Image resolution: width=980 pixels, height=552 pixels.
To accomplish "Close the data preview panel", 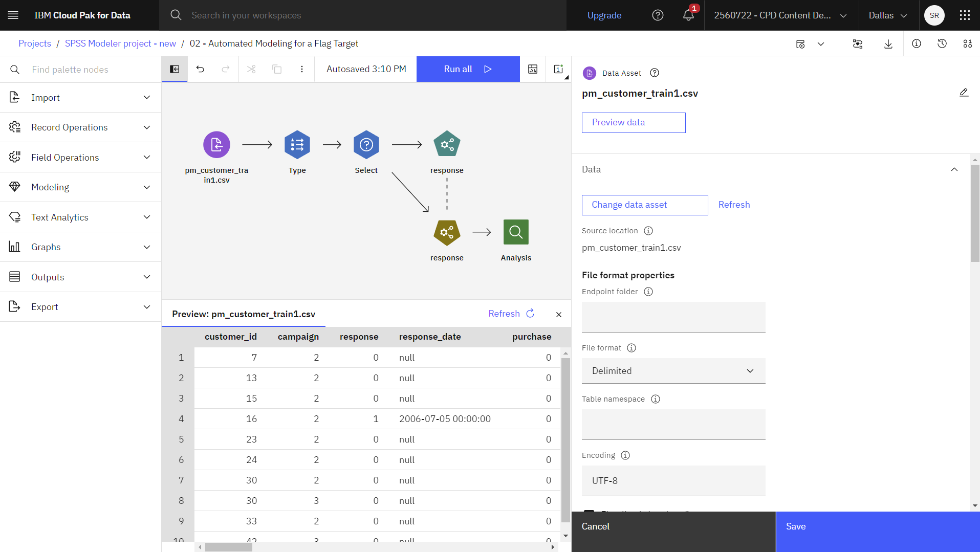I will [559, 315].
